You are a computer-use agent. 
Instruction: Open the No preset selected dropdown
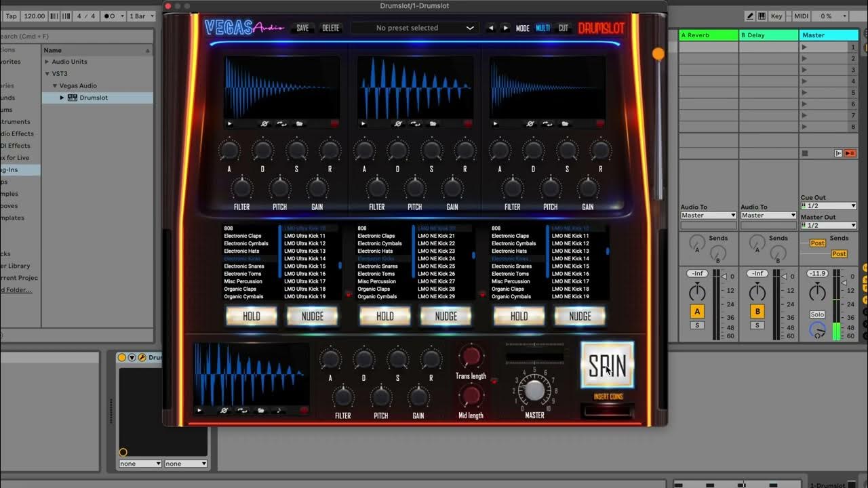(x=414, y=28)
